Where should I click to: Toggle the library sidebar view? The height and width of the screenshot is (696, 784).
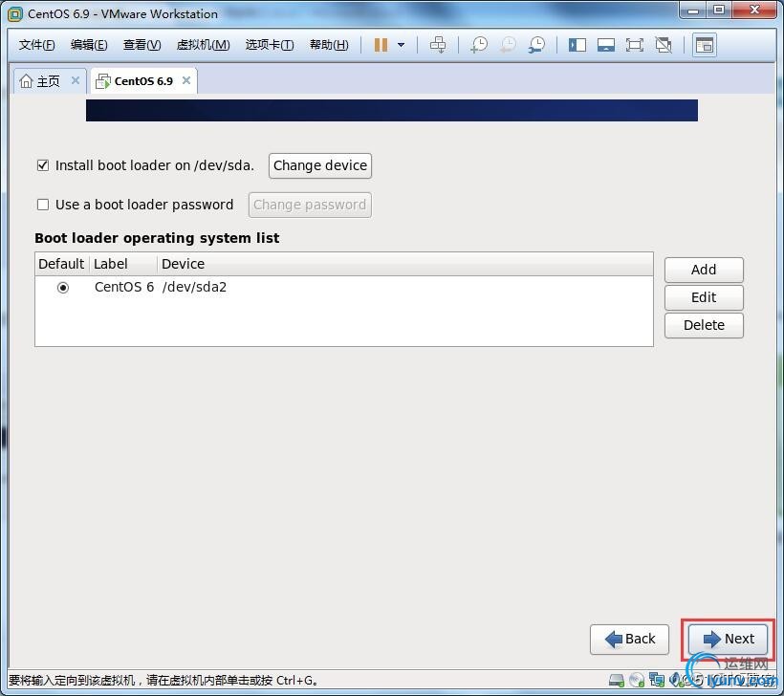(577, 45)
